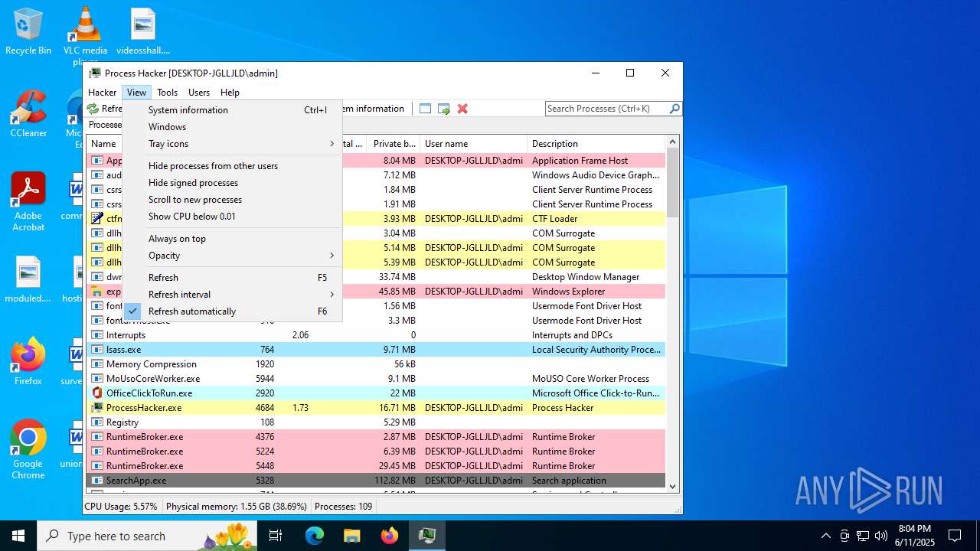Select the moduled desktop file icon
This screenshot has height=551, width=980.
coord(28,280)
